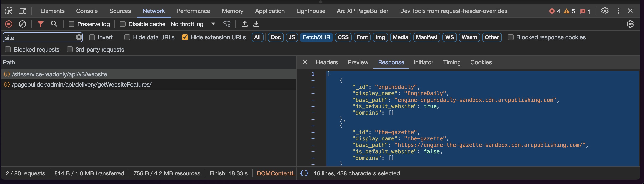Screen dimensions: 644x184
Task: Filter requests by Media type
Action: tap(400, 37)
